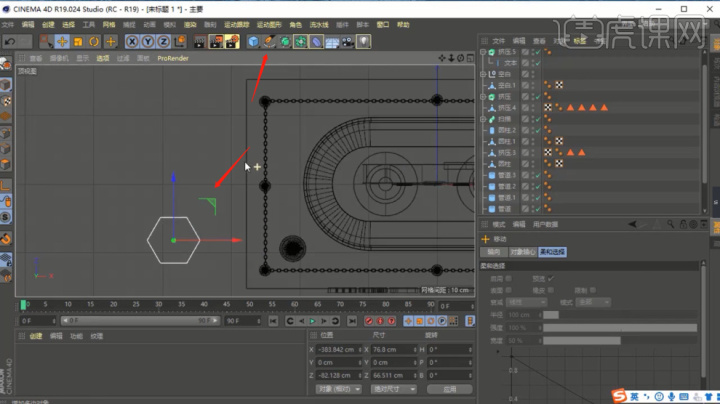This screenshot has height=404, width=720.
Task: Open the 角色 menu
Action: point(296,25)
